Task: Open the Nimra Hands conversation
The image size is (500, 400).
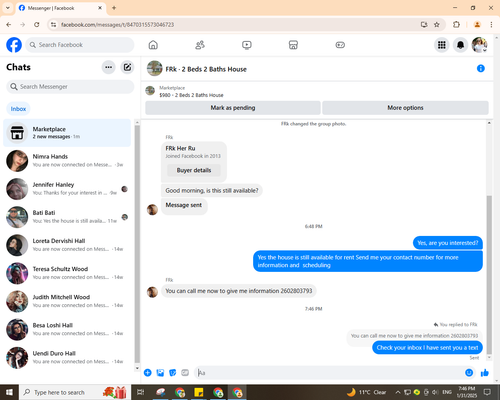Action: point(67,161)
